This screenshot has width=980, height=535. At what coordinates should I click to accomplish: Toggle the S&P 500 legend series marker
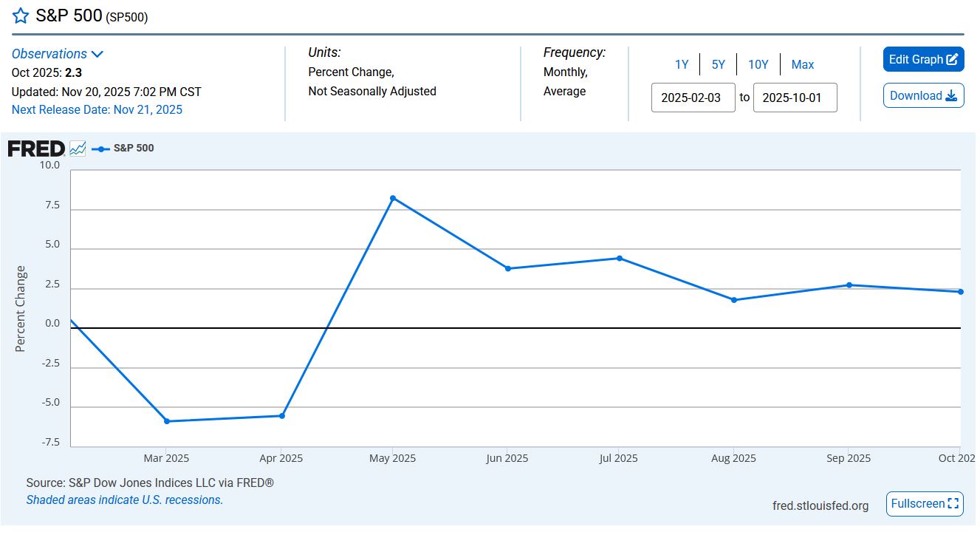[x=100, y=149]
